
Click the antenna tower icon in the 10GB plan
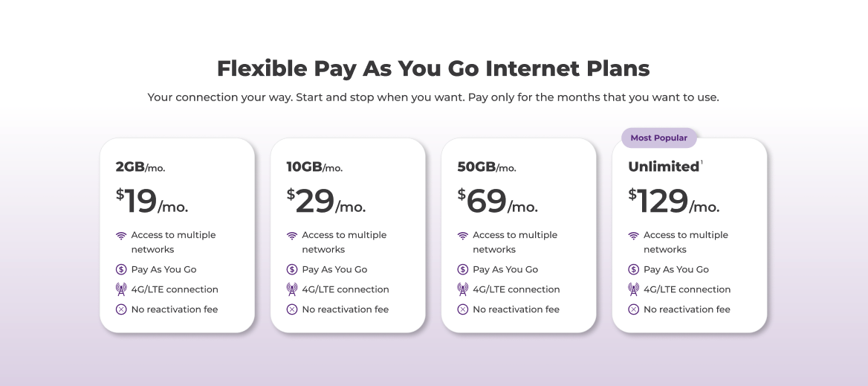[x=292, y=289]
